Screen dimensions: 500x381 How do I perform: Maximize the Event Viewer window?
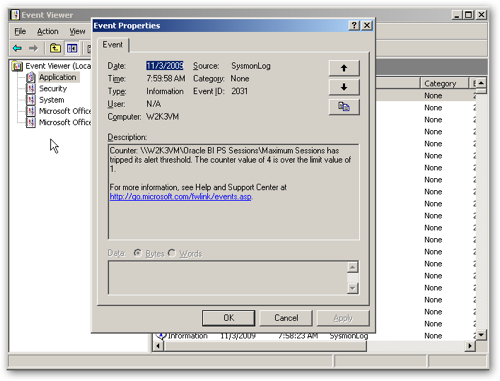[x=469, y=15]
